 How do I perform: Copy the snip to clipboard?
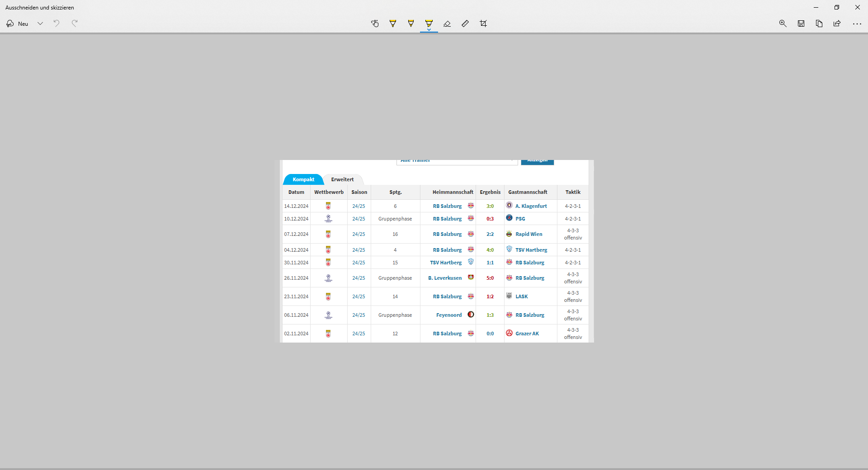coord(819,23)
